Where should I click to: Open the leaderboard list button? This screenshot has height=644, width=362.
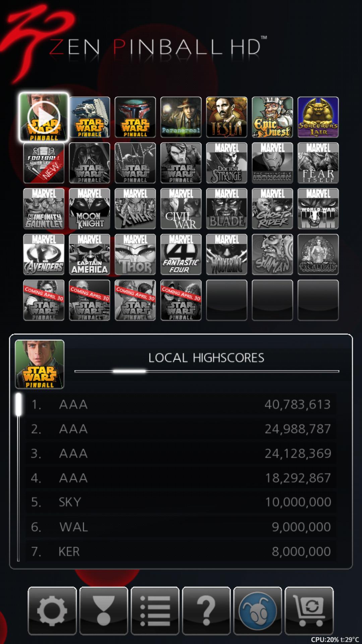tap(155, 611)
